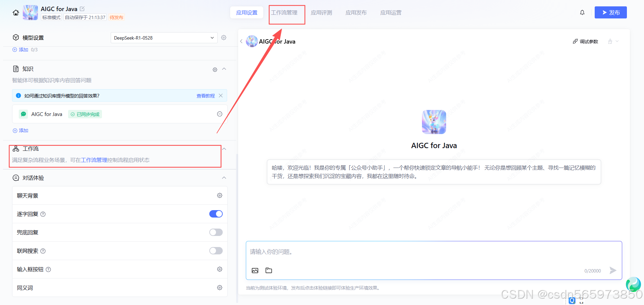The width and height of the screenshot is (644, 305).
Task: Open the DeepSeek-R1-0528 model dropdown
Action: [x=164, y=38]
